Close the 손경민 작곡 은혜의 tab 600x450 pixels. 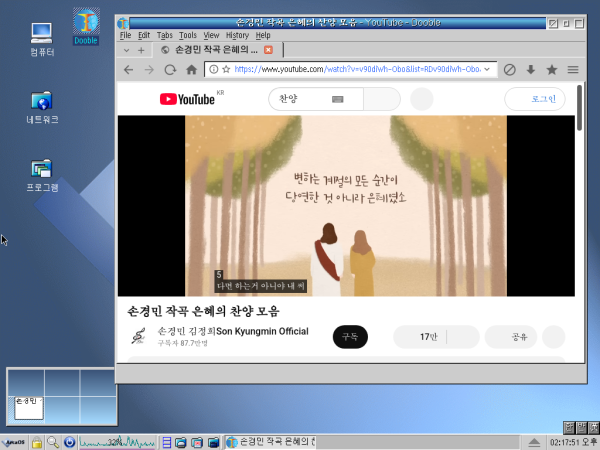point(268,50)
